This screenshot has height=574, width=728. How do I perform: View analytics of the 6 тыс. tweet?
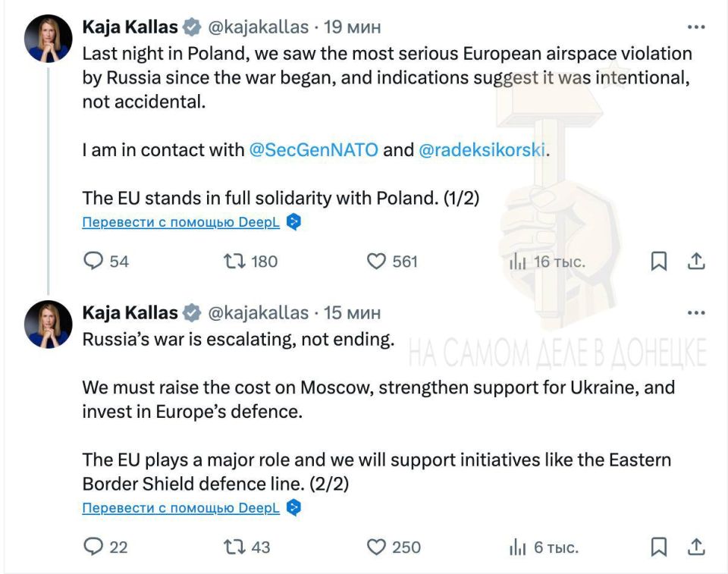point(518,547)
